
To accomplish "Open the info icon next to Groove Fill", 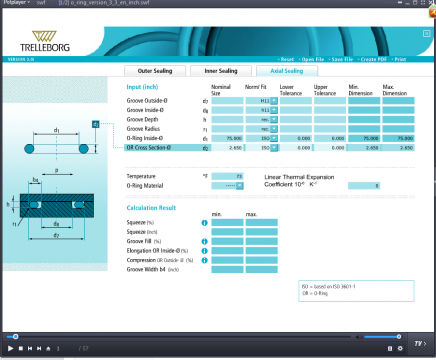I will point(204,241).
